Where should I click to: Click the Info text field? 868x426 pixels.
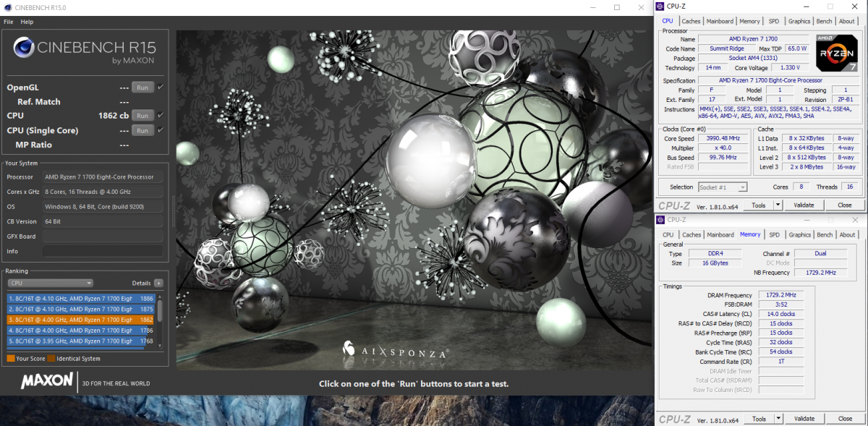tap(103, 251)
